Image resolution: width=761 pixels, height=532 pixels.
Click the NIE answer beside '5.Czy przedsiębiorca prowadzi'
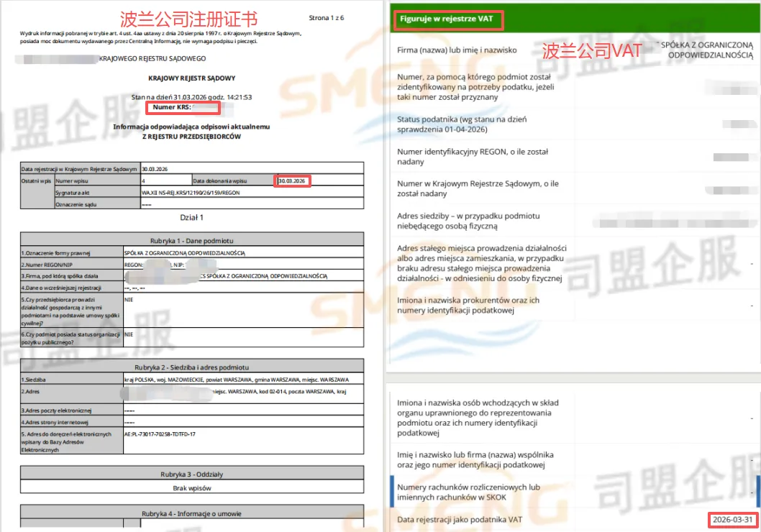(x=129, y=300)
